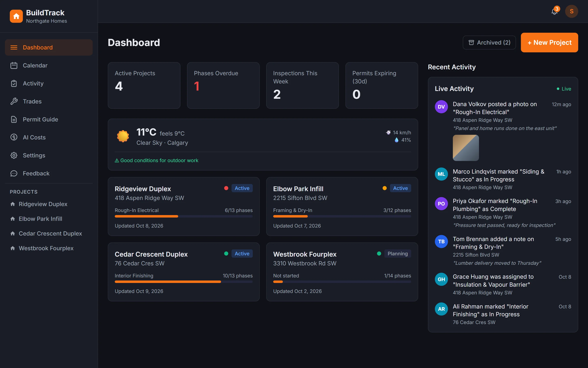
Task: Click the wind speed icon
Action: click(x=388, y=133)
